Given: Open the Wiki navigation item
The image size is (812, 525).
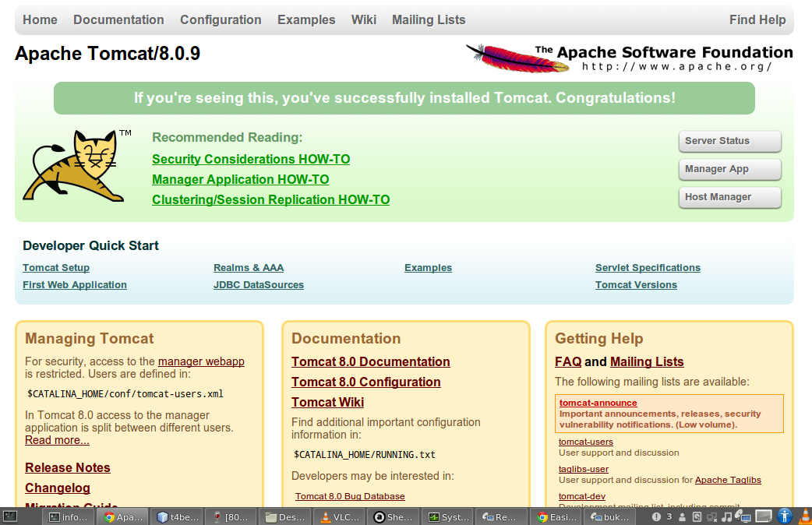Looking at the screenshot, I should [x=364, y=19].
